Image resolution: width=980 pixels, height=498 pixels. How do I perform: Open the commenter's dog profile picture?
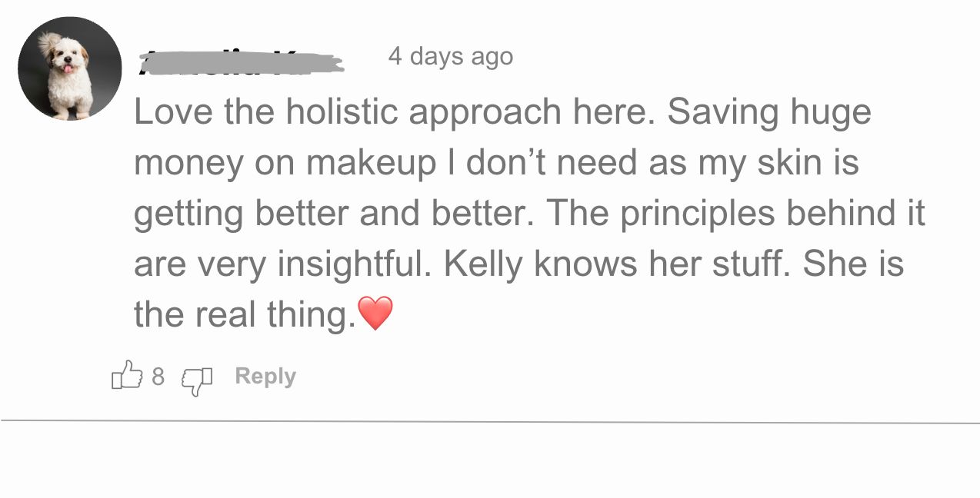click(69, 68)
